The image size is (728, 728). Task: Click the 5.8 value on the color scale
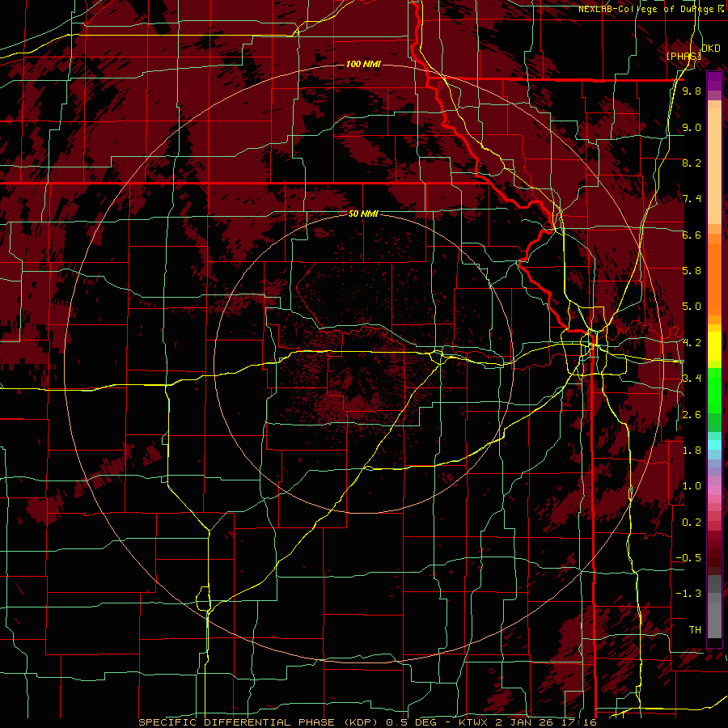coord(692,271)
